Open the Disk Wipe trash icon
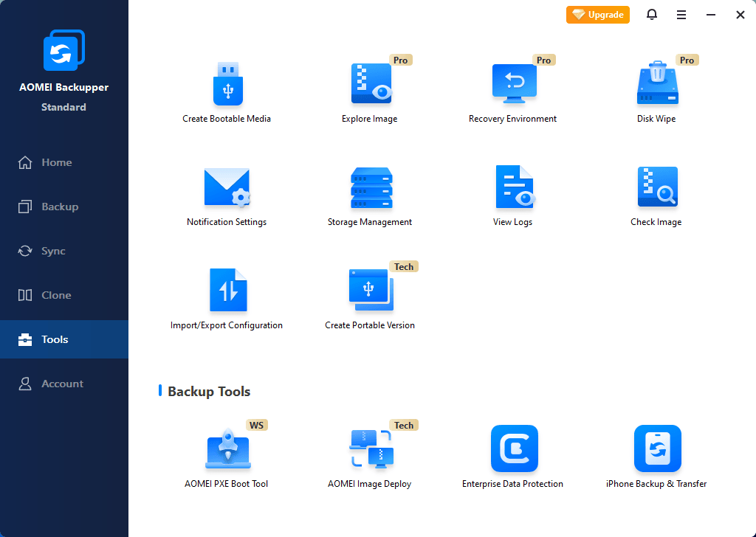Screen dimensions: 756x537 [658, 83]
